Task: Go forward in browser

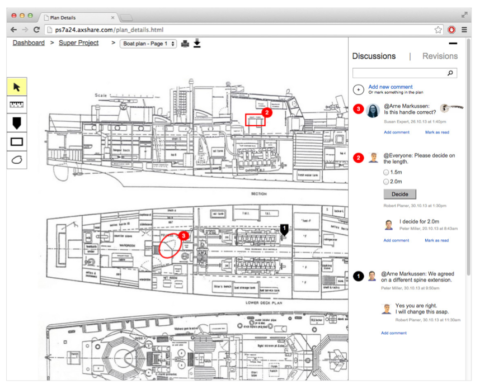Action: pos(25,30)
